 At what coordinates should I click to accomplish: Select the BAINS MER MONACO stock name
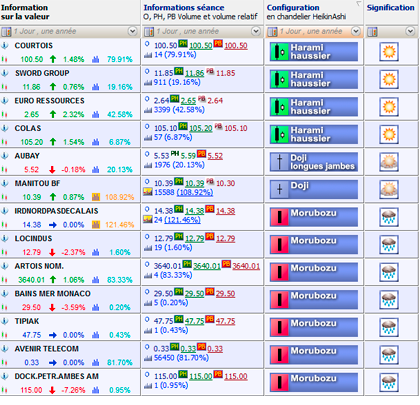tap(53, 294)
